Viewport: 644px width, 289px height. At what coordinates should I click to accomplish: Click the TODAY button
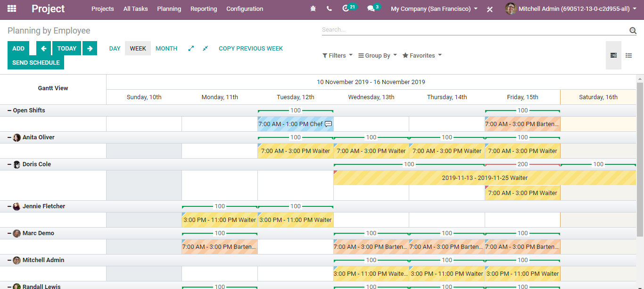pyautogui.click(x=67, y=48)
